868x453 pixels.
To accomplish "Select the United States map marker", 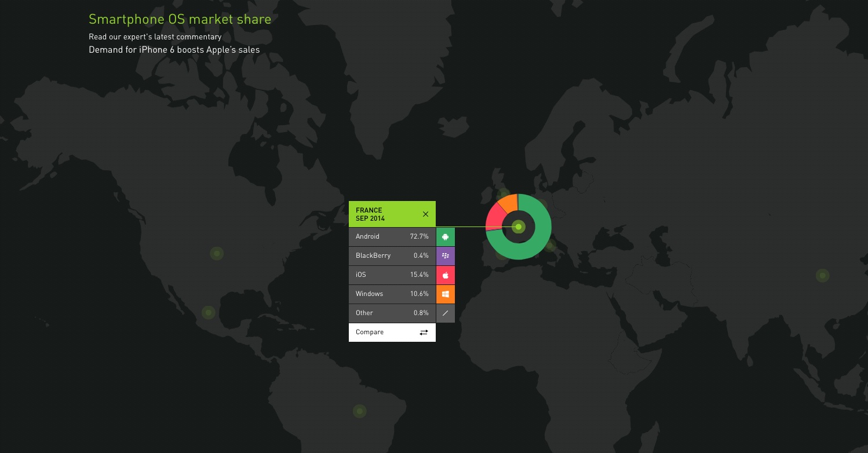I will [217, 253].
